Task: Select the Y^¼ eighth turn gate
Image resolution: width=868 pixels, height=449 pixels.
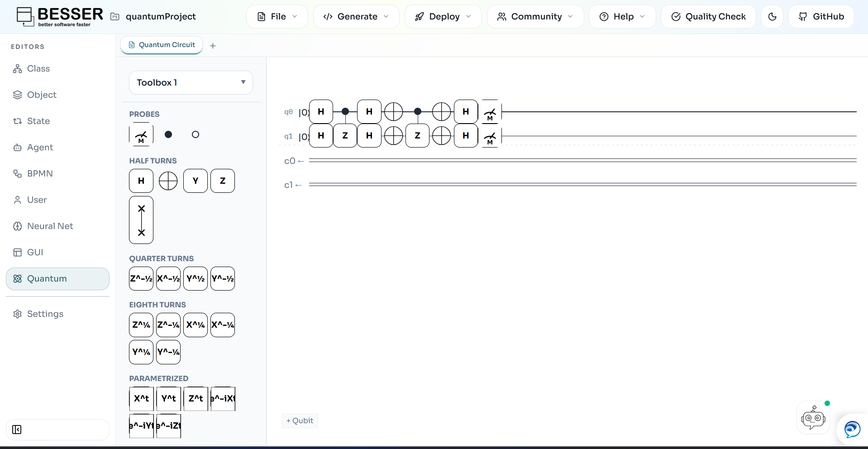Action: click(x=141, y=352)
